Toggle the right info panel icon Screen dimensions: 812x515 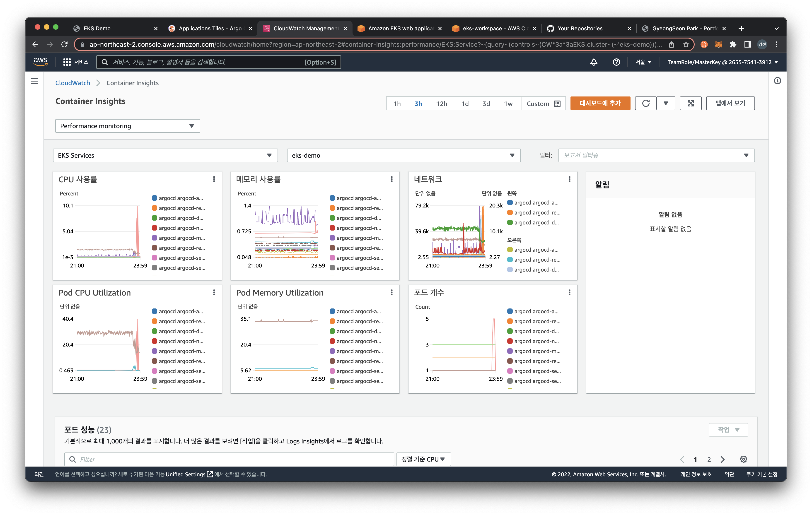click(777, 81)
